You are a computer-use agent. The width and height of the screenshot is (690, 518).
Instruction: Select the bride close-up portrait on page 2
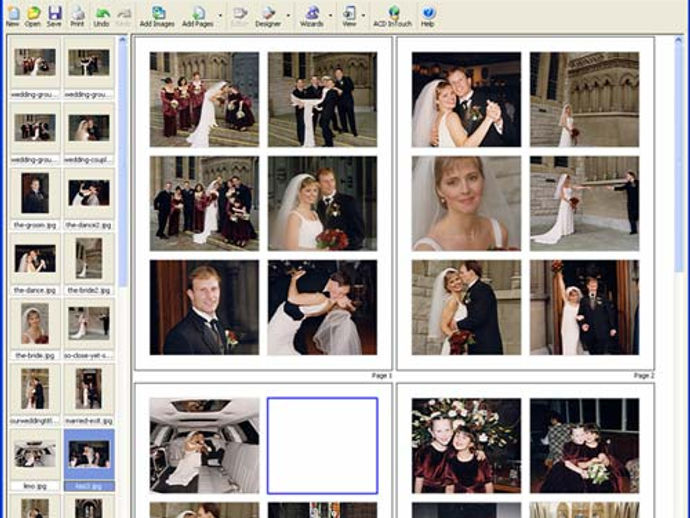pyautogui.click(x=466, y=203)
